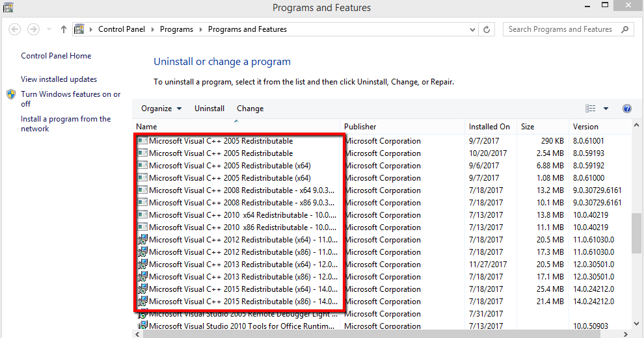644x338 pixels.
Task: Open Control Panel Home link
Action: [x=56, y=56]
